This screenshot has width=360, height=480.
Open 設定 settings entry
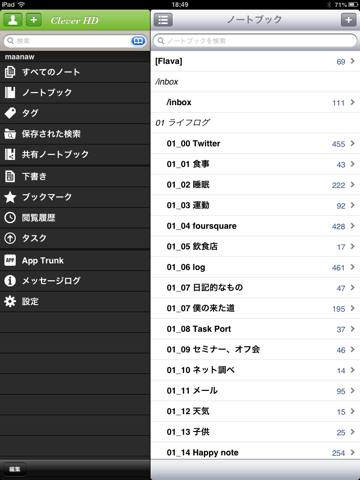75,301
